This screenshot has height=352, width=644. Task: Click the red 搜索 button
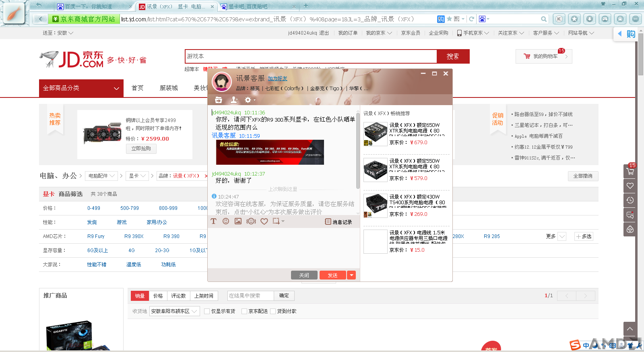coord(453,56)
